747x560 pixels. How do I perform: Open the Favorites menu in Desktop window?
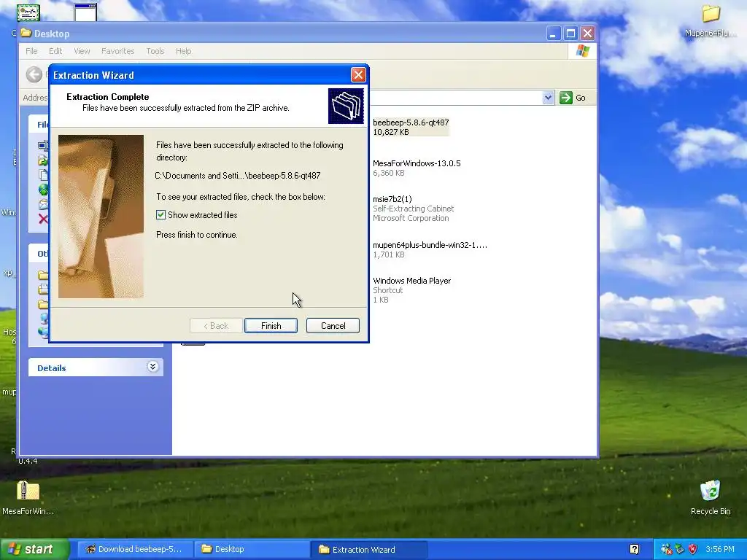click(x=117, y=51)
